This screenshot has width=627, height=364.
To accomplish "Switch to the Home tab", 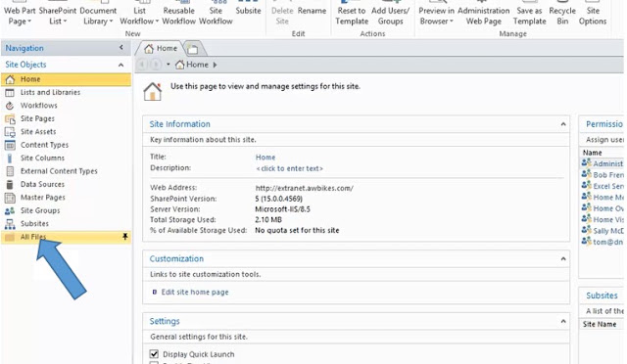I will tap(161, 48).
